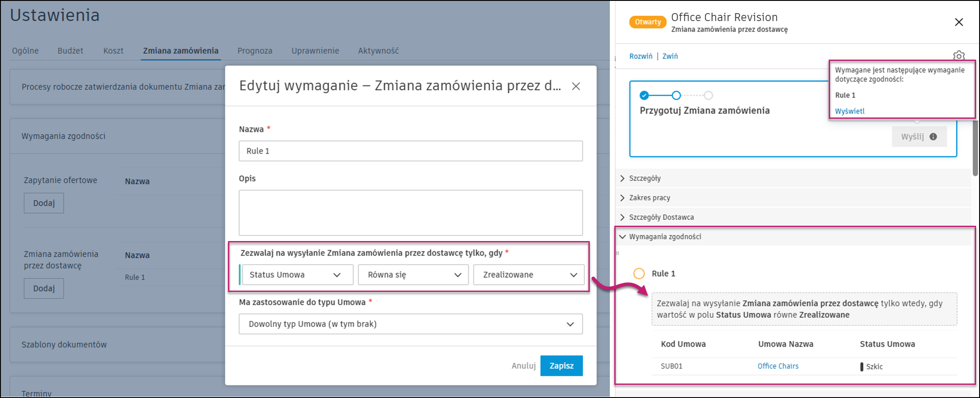
Task: Open the Równa się operator dropdown
Action: click(x=413, y=275)
